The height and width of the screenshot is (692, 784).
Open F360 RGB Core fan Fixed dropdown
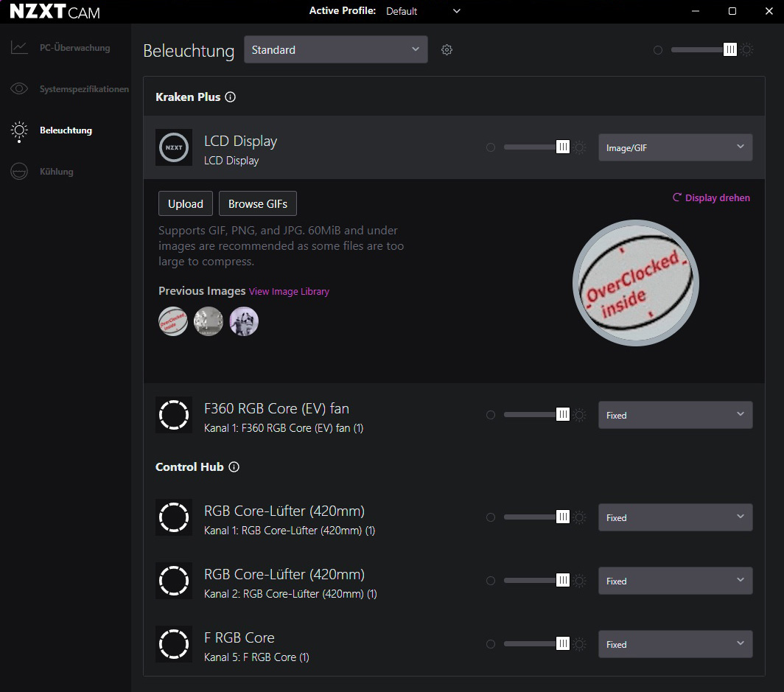point(675,415)
